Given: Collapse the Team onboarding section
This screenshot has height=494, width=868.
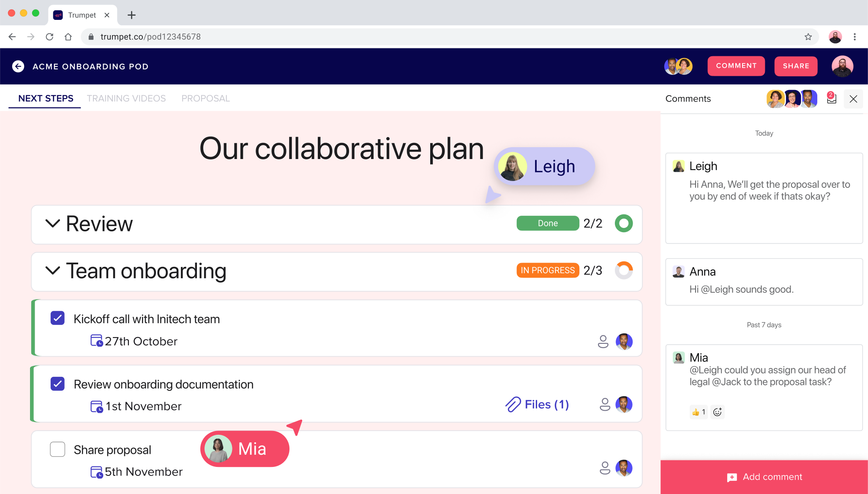Looking at the screenshot, I should click(52, 270).
